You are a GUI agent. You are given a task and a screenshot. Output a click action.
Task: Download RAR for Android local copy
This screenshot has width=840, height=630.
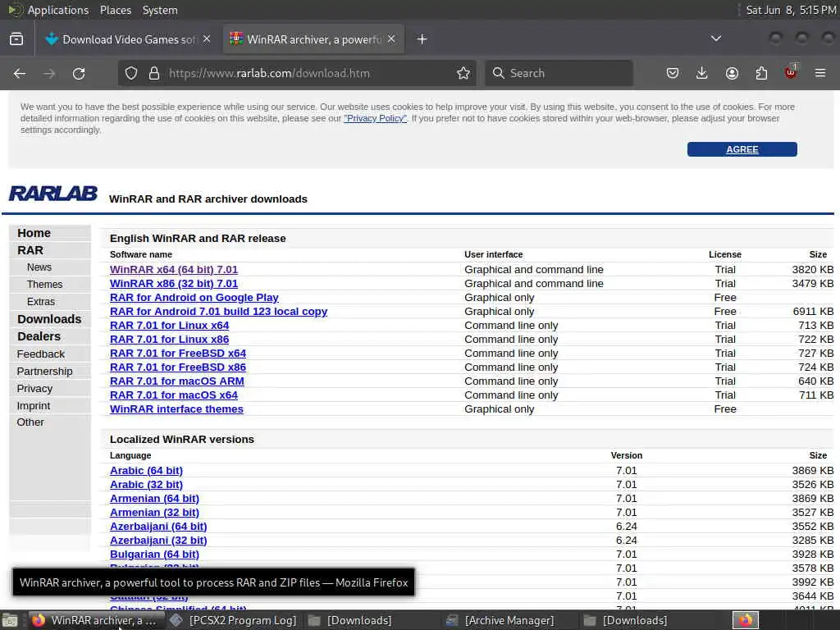[x=218, y=311]
